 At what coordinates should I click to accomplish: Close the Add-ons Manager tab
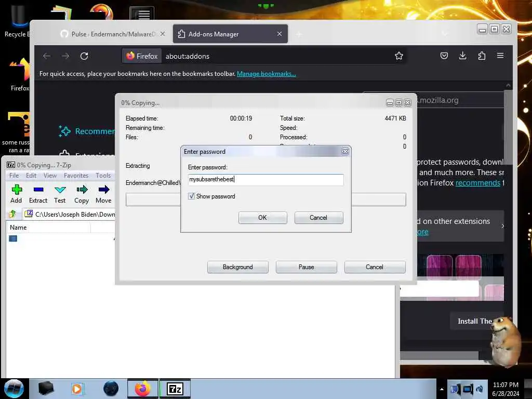point(279,34)
